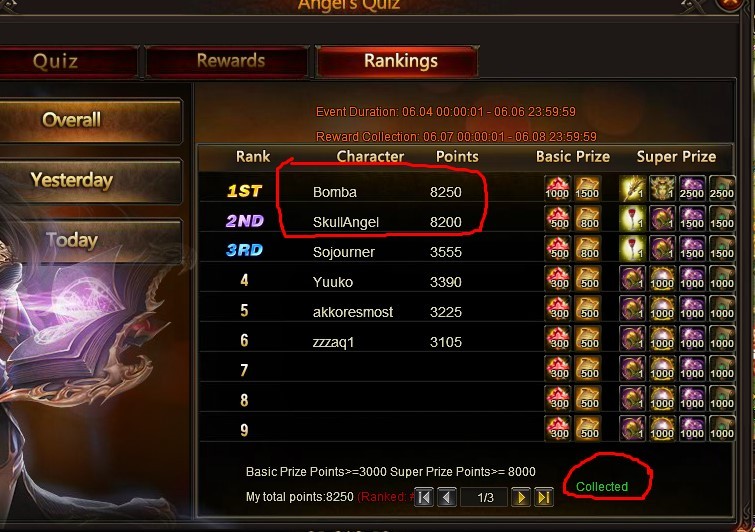755x532 pixels.
Task: Go to previous rankings page
Action: click(446, 497)
